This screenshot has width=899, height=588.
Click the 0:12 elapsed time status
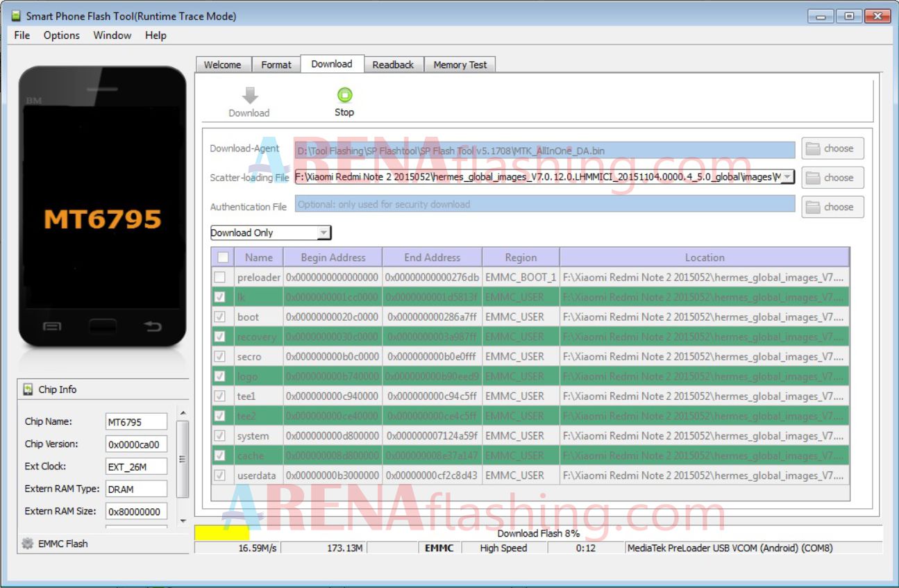pyautogui.click(x=586, y=548)
